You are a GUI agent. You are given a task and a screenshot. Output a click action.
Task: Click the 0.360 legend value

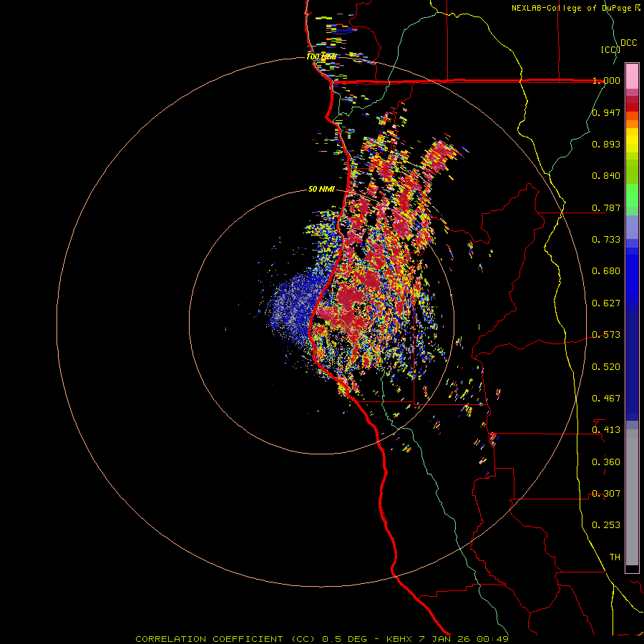(606, 462)
